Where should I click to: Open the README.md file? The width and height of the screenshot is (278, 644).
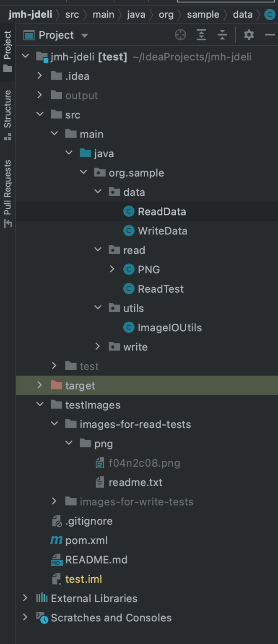point(96,560)
